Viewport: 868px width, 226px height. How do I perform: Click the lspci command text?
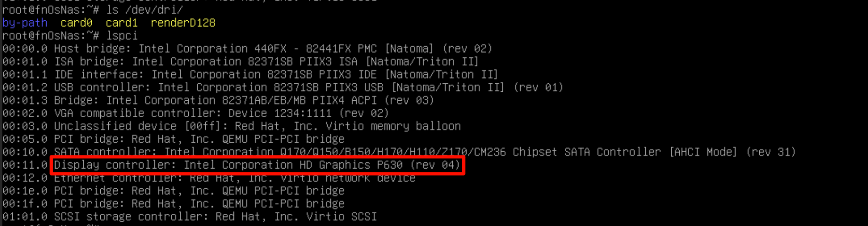point(122,36)
